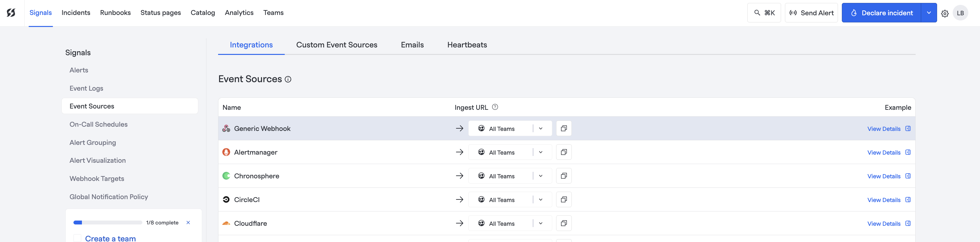Click the Ingest URL help icon
Viewport: 980px width, 242px height.
[x=495, y=107]
